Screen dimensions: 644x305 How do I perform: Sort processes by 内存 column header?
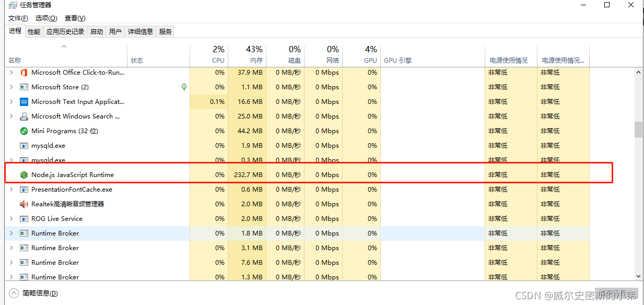[x=247, y=55]
